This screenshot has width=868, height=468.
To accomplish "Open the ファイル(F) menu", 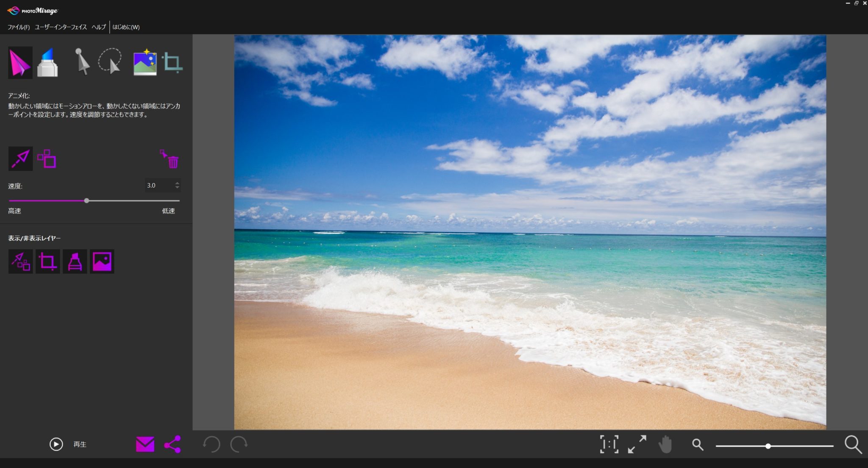I will 19,27.
